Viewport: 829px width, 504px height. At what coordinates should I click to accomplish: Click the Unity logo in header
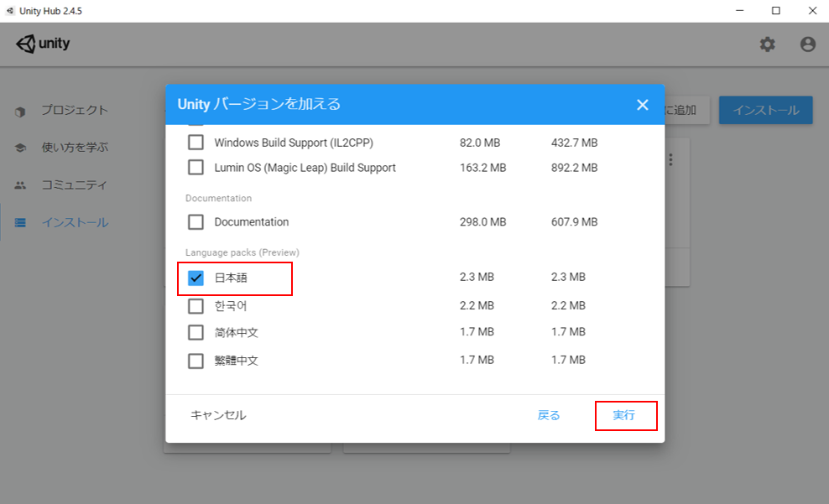pos(43,44)
